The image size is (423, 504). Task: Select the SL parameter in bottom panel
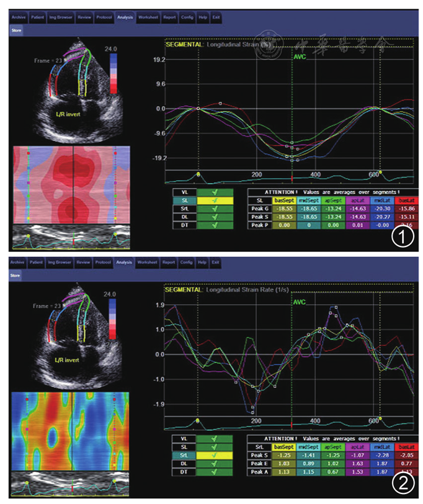pyautogui.click(x=184, y=447)
